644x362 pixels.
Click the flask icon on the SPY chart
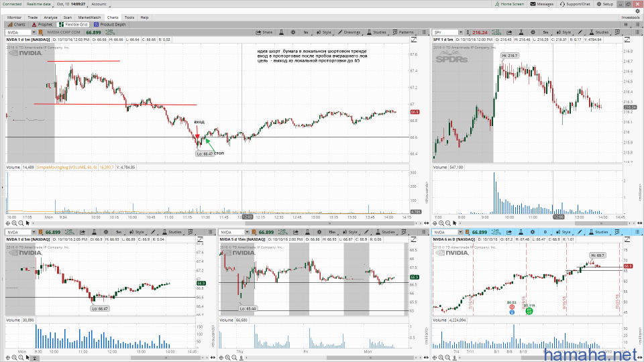point(521,32)
